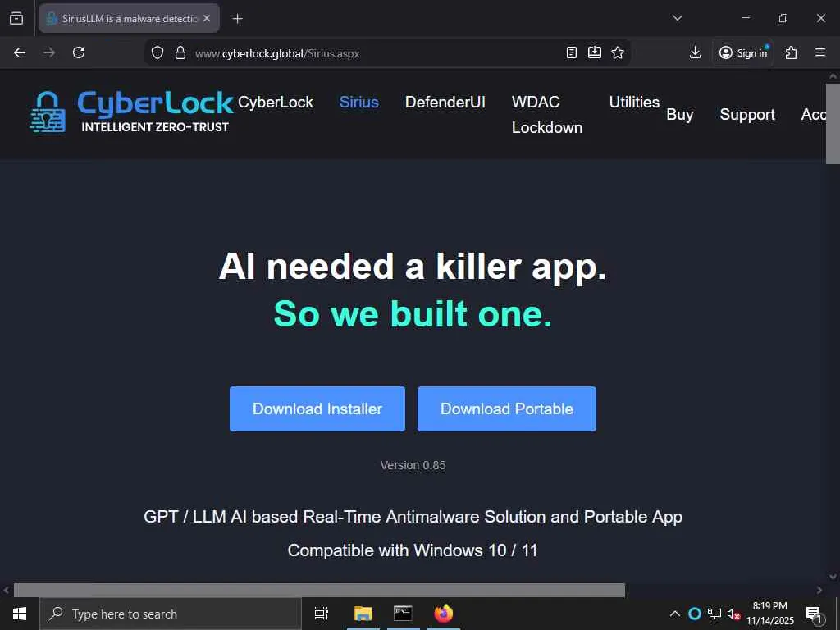Open the list all tabs chevron
840x630 pixels.
677,18
